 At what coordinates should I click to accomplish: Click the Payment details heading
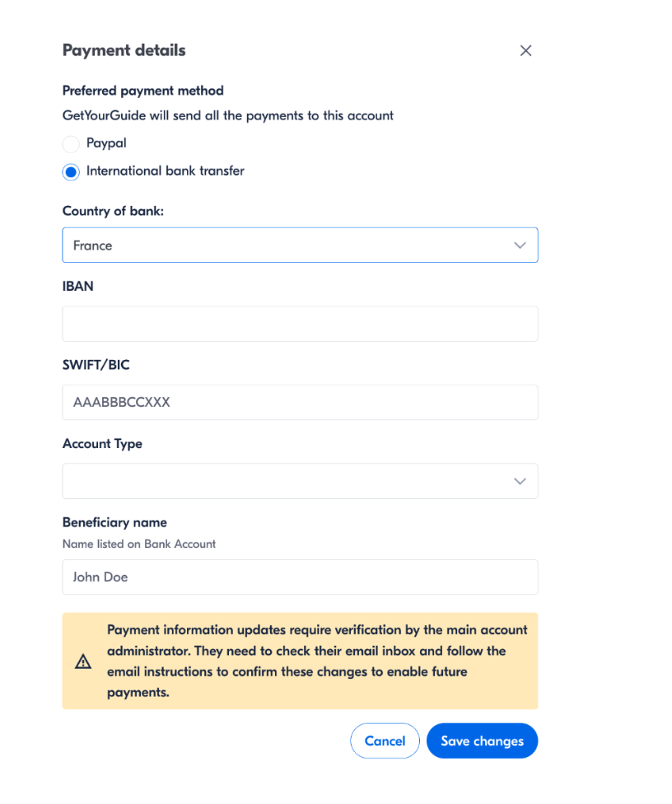(124, 50)
